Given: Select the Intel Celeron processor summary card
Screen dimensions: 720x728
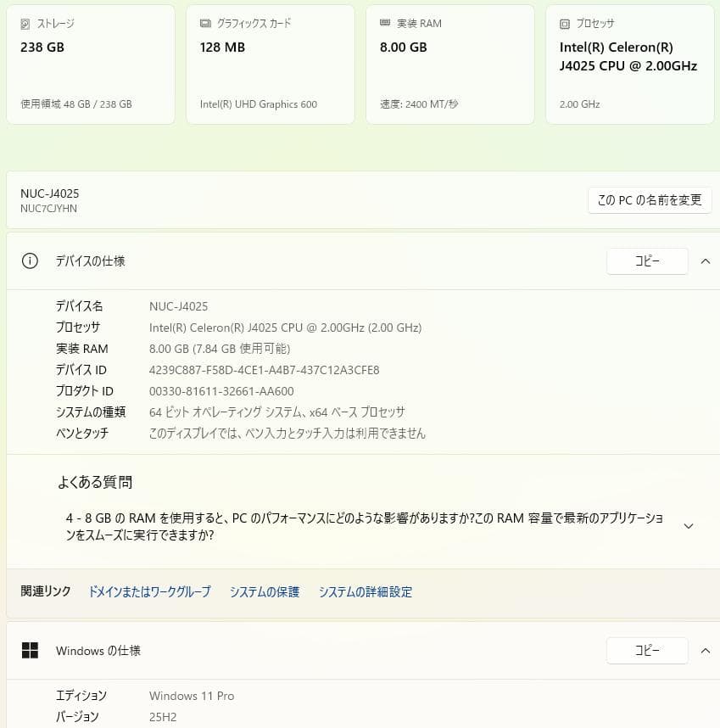Looking at the screenshot, I should (629, 64).
